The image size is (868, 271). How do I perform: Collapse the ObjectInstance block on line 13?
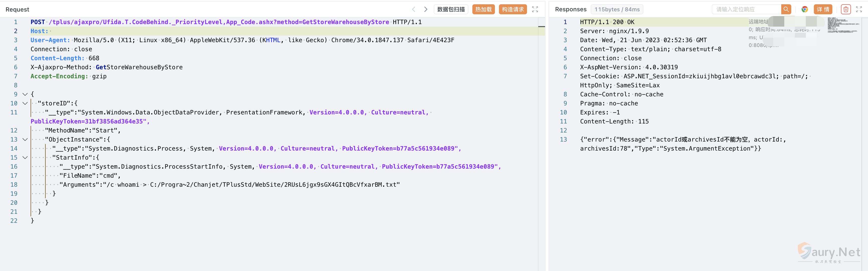(x=25, y=140)
